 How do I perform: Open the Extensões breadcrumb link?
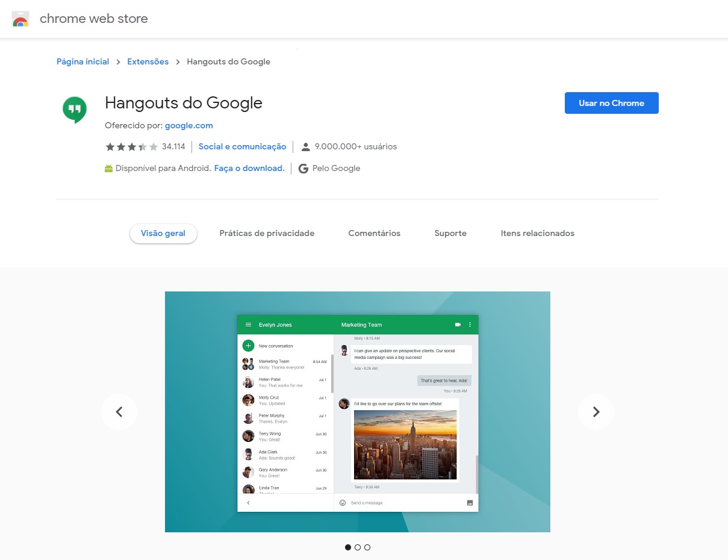point(148,61)
